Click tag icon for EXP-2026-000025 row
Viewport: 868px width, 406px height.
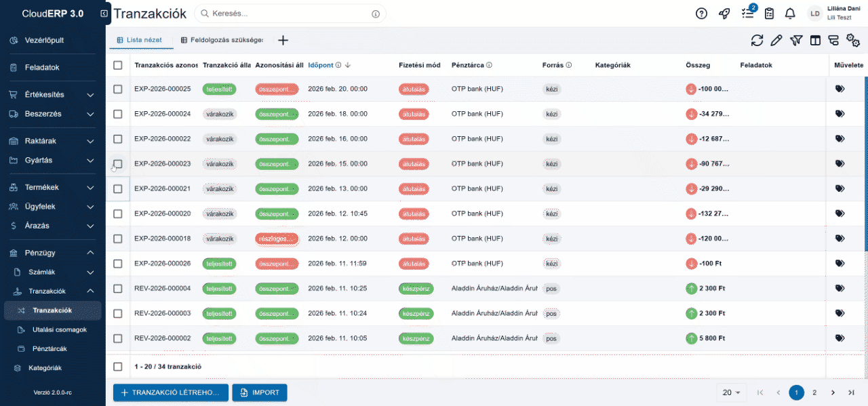pyautogui.click(x=840, y=89)
